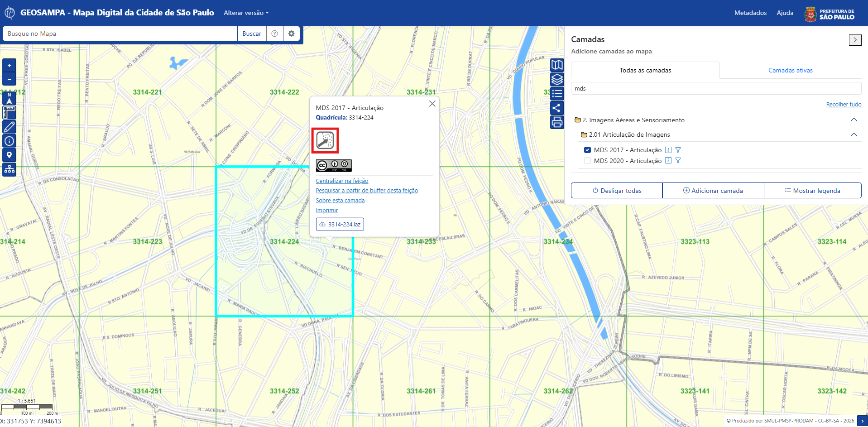Click the Imprimir link in popup
The height and width of the screenshot is (427, 868).
(327, 211)
